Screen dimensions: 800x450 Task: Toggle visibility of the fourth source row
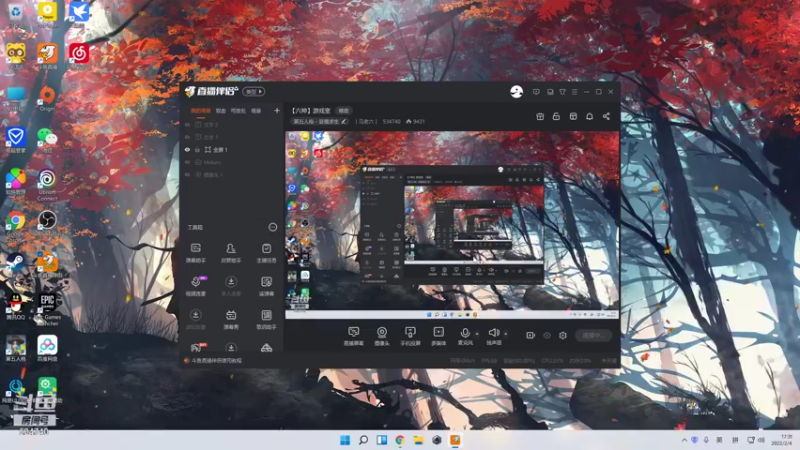click(x=187, y=162)
